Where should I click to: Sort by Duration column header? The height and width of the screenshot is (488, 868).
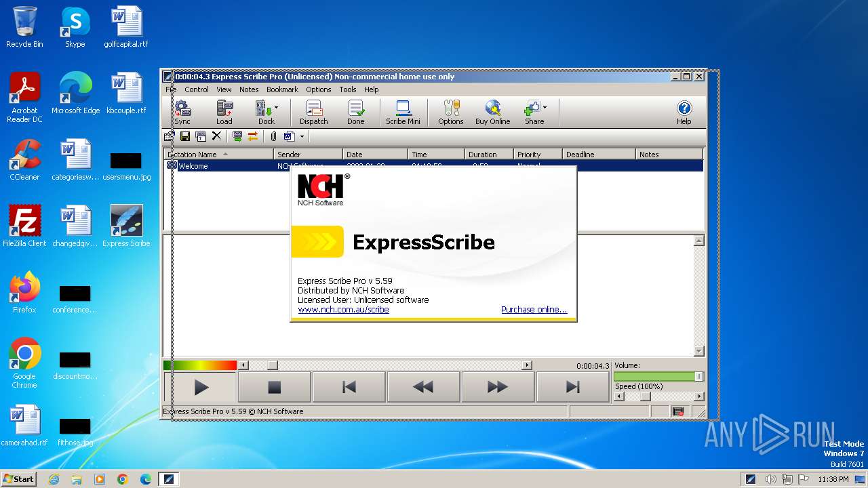point(488,155)
